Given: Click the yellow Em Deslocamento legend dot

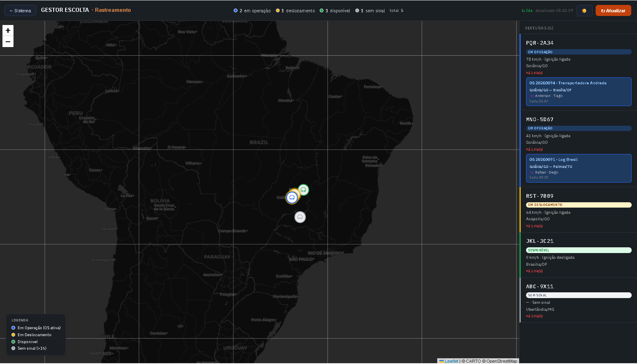Looking at the screenshot, I should coord(14,335).
